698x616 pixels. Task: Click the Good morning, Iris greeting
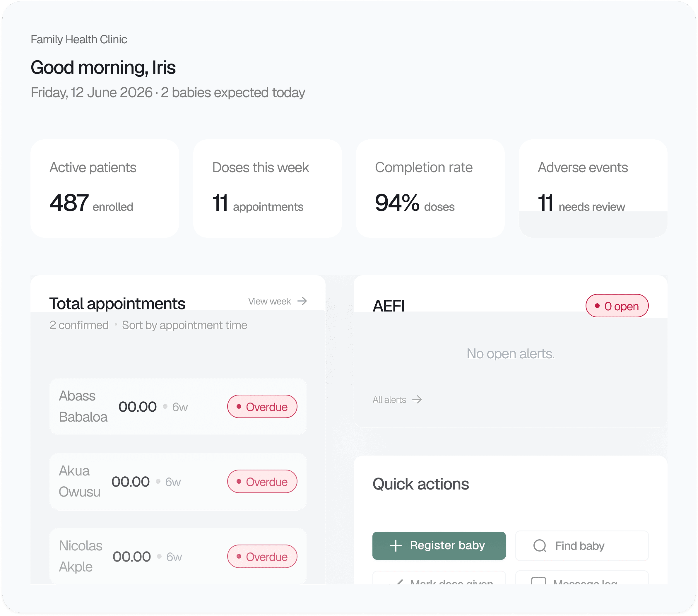click(103, 67)
